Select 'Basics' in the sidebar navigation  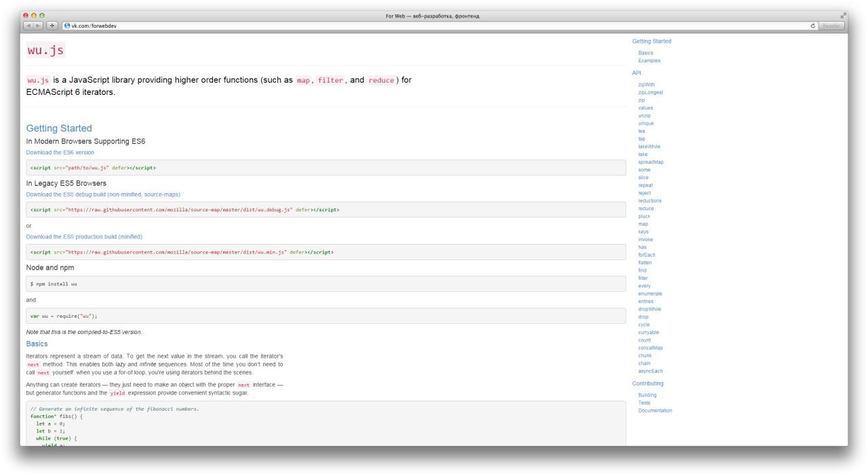pyautogui.click(x=646, y=53)
